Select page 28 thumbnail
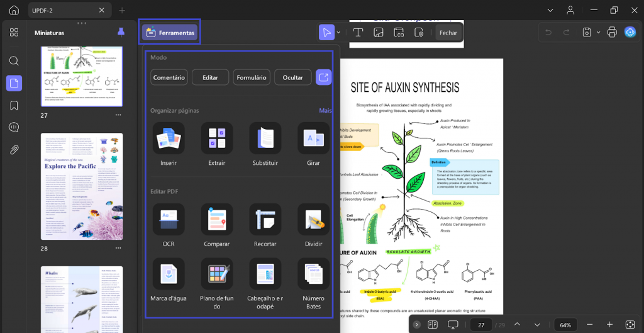 click(82, 187)
